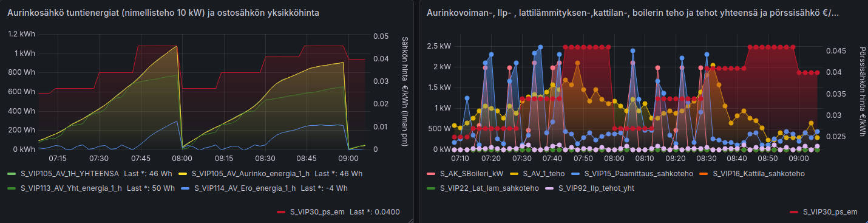
Task: Click the '2.5 kW' y-axis label
Action: (439, 46)
